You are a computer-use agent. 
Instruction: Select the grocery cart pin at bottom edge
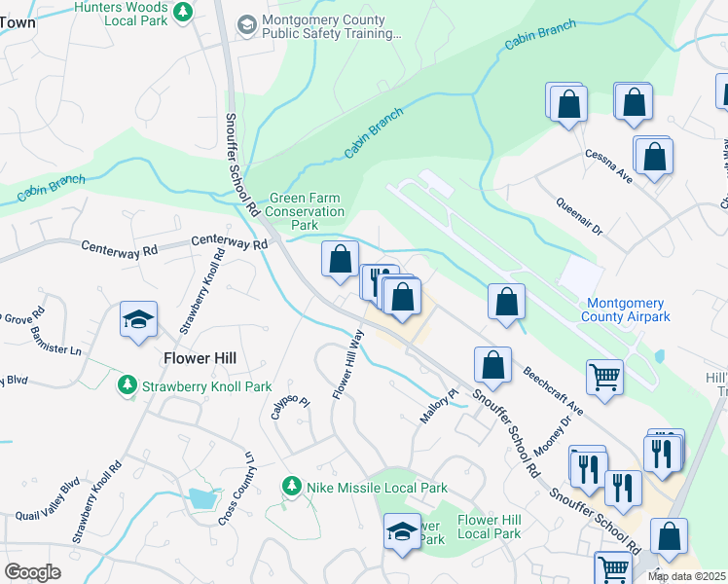coord(613,567)
